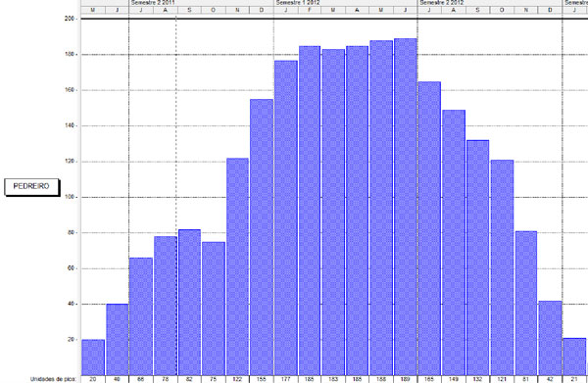Click the histogram bar valued 42
The width and height of the screenshot is (588, 383).
(550, 338)
